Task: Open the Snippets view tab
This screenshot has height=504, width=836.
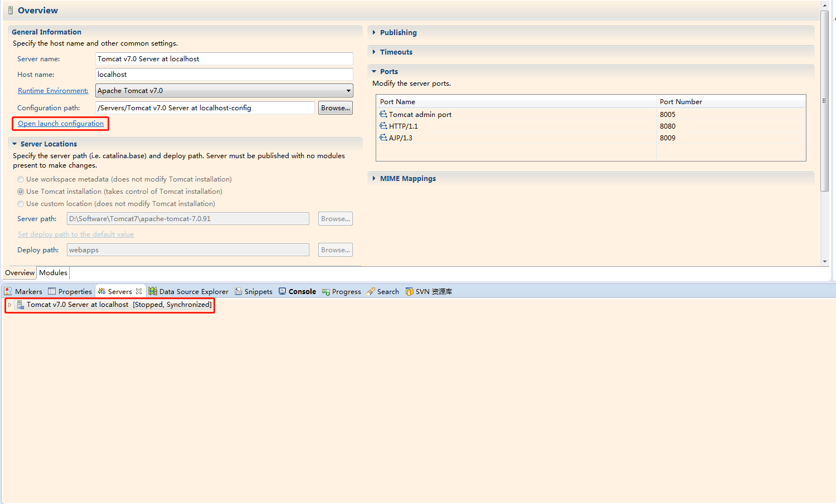Action: click(254, 291)
